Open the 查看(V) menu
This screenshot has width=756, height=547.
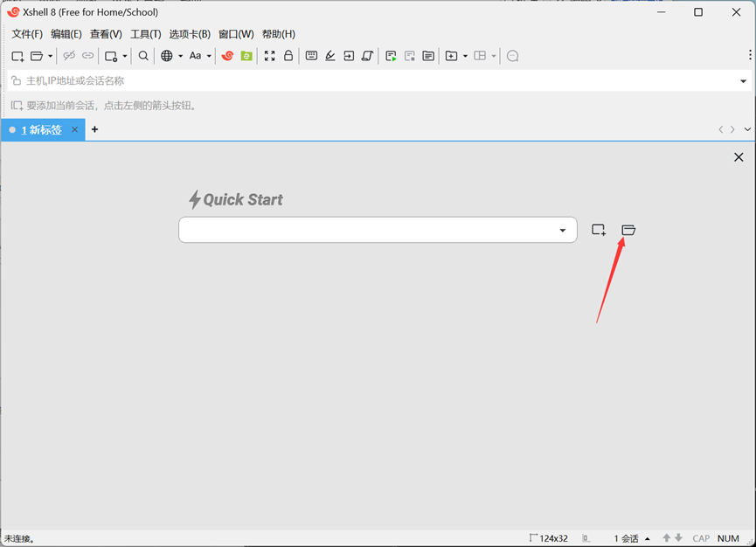[x=106, y=34]
